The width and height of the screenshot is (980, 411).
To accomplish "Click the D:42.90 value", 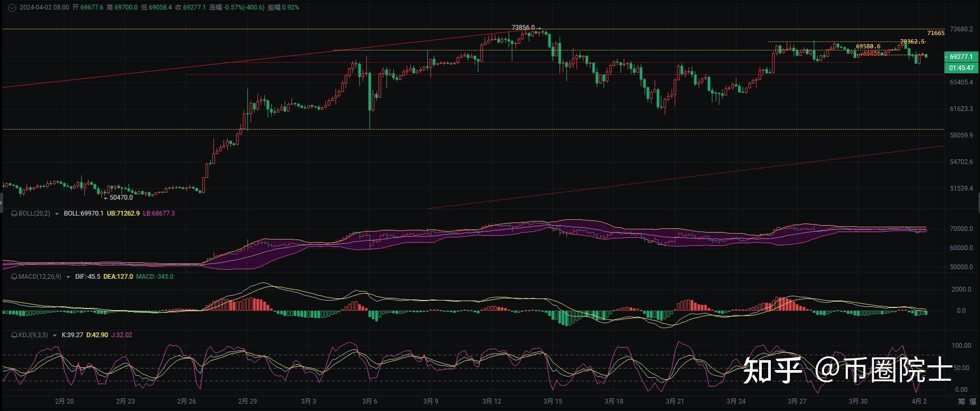I will 97,335.
